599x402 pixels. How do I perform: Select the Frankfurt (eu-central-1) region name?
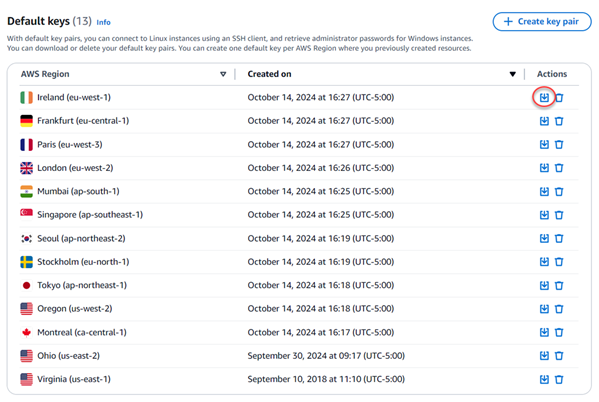point(83,121)
